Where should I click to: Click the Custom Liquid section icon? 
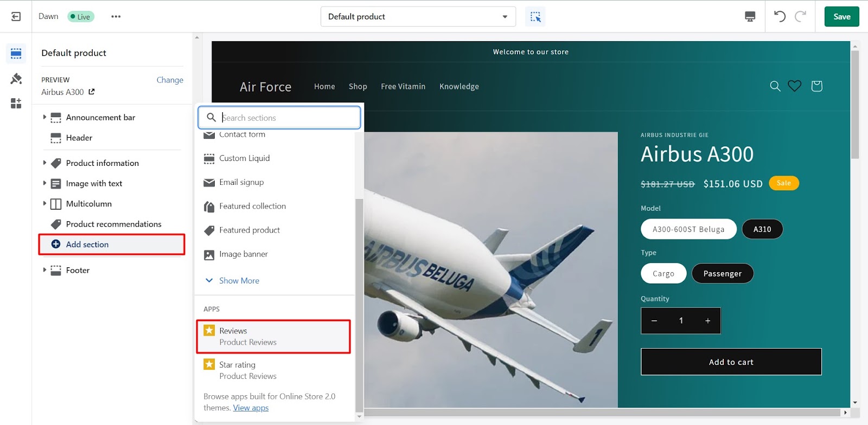point(209,158)
